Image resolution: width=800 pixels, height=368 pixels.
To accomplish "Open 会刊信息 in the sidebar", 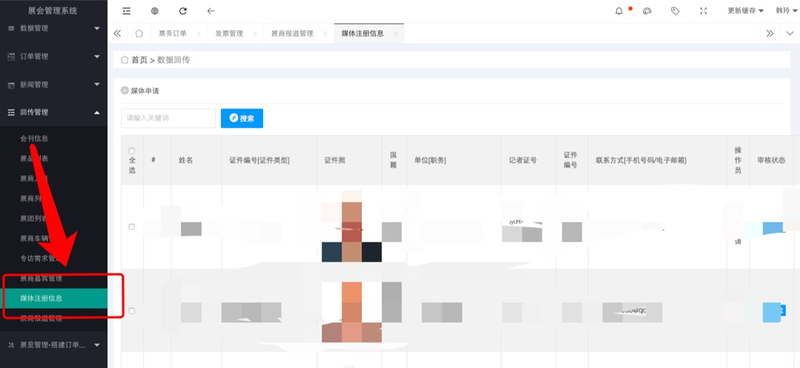I will point(34,138).
